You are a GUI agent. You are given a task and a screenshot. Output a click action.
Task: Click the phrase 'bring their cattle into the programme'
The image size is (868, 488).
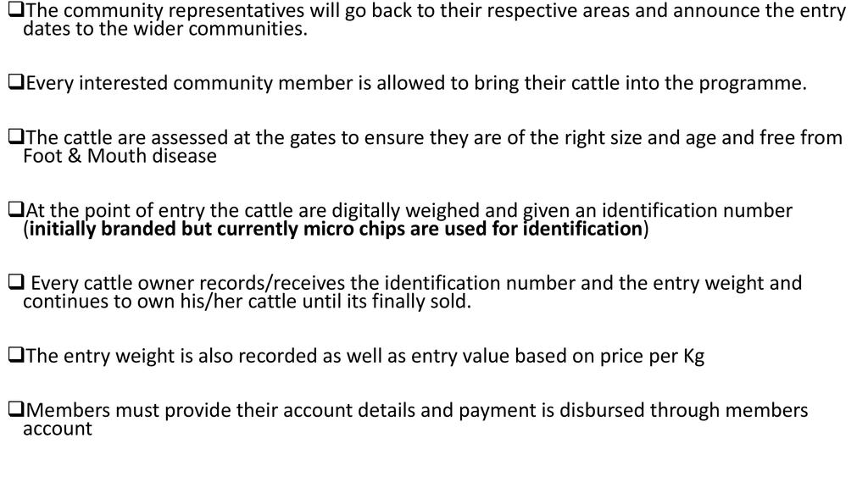[656, 83]
